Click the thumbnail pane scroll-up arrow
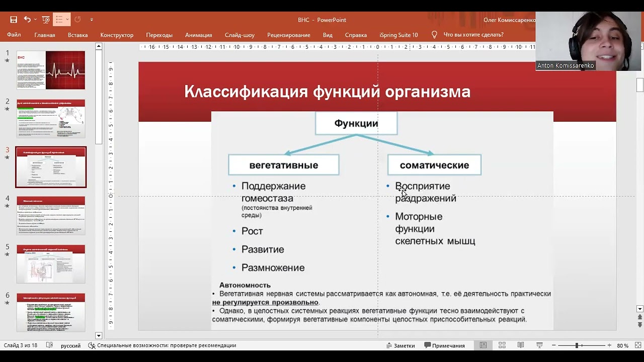The width and height of the screenshot is (644, 362). 99,46
